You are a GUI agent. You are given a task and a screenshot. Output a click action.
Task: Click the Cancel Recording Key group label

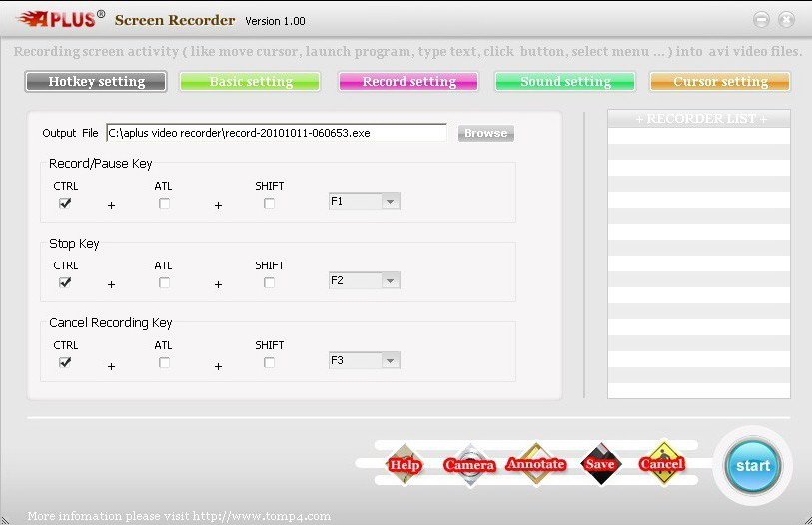(x=110, y=323)
